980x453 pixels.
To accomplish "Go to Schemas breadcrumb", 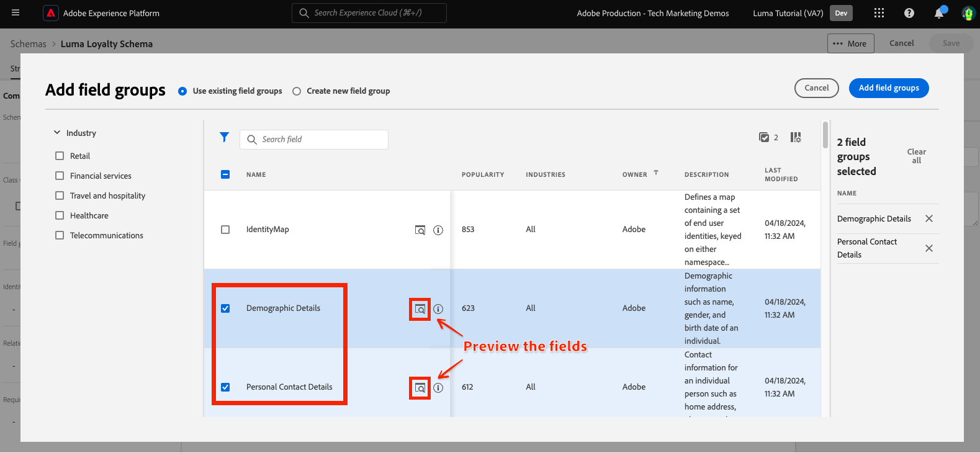I will click(x=29, y=44).
